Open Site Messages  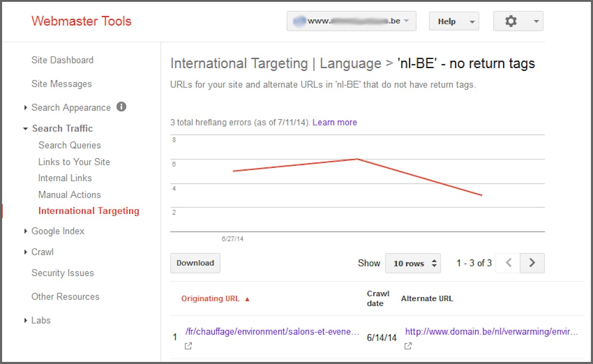(x=62, y=84)
